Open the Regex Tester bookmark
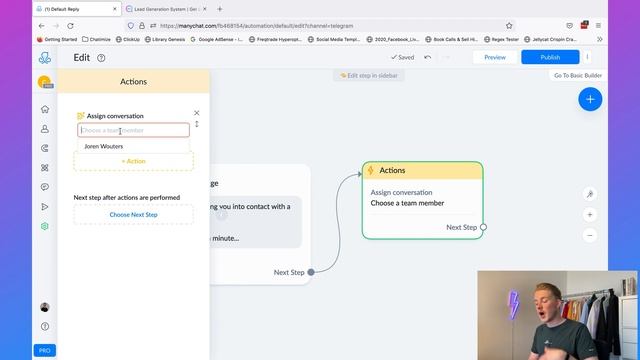 click(x=501, y=39)
